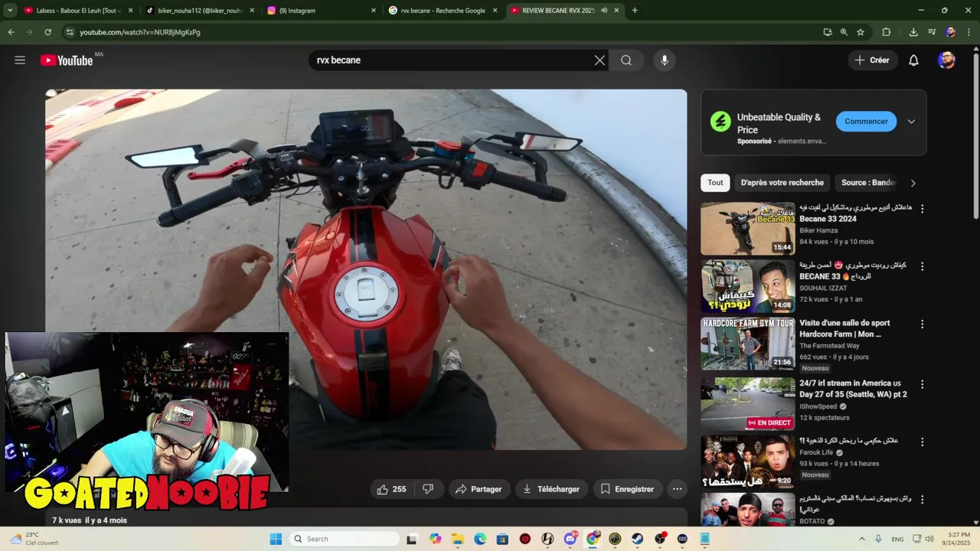Show more filter chips with right arrow
This screenshot has height=551, width=980.
(x=913, y=183)
